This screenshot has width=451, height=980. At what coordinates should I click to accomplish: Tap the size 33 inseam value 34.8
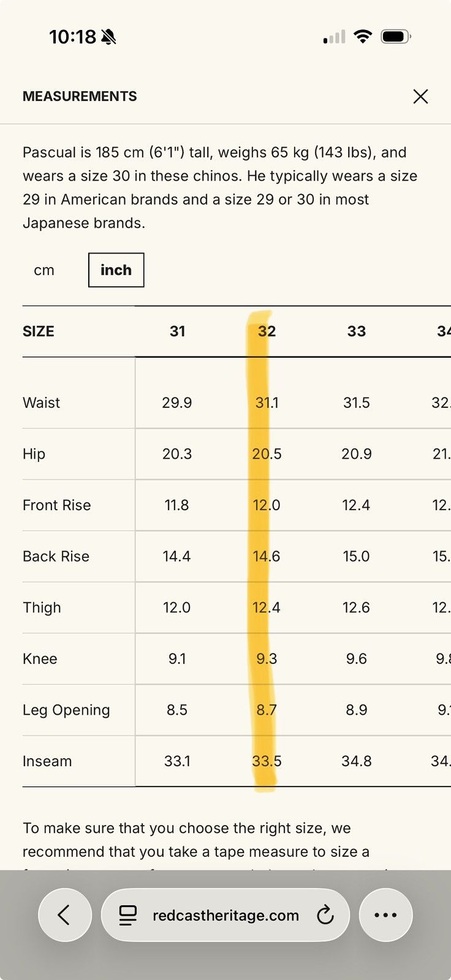[357, 761]
